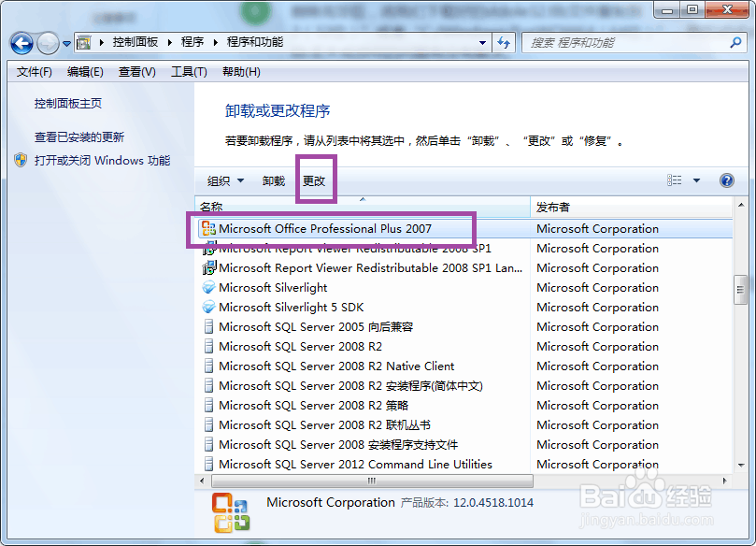
Task: Open 查看已安装的更新 link
Action: click(79, 137)
